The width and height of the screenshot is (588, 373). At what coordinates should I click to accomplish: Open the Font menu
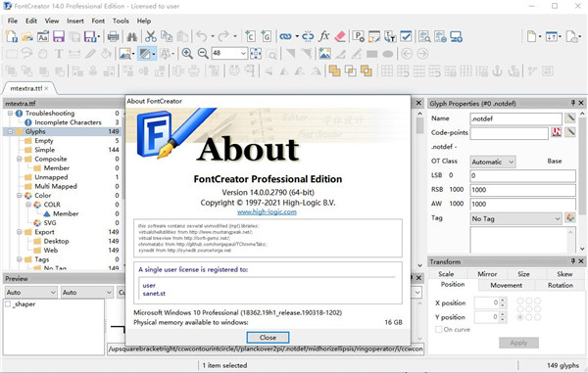pyautogui.click(x=98, y=21)
